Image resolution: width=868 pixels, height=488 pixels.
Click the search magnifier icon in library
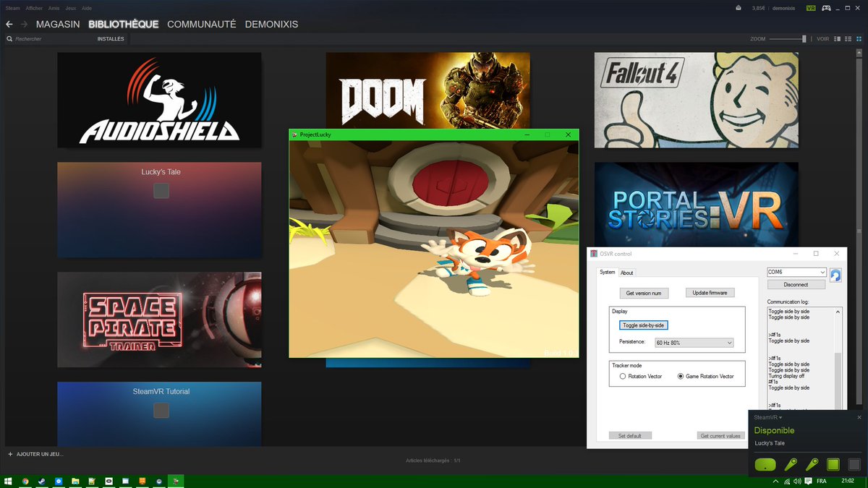[9, 39]
